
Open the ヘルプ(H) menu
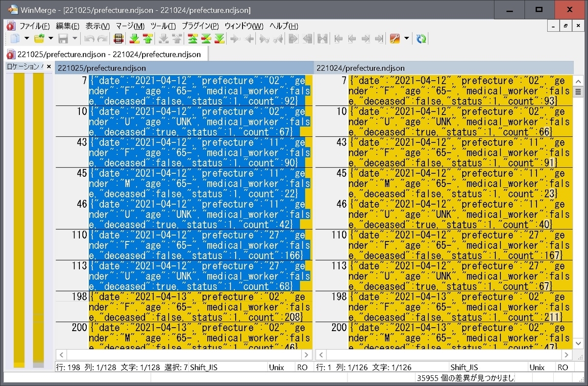(284, 26)
